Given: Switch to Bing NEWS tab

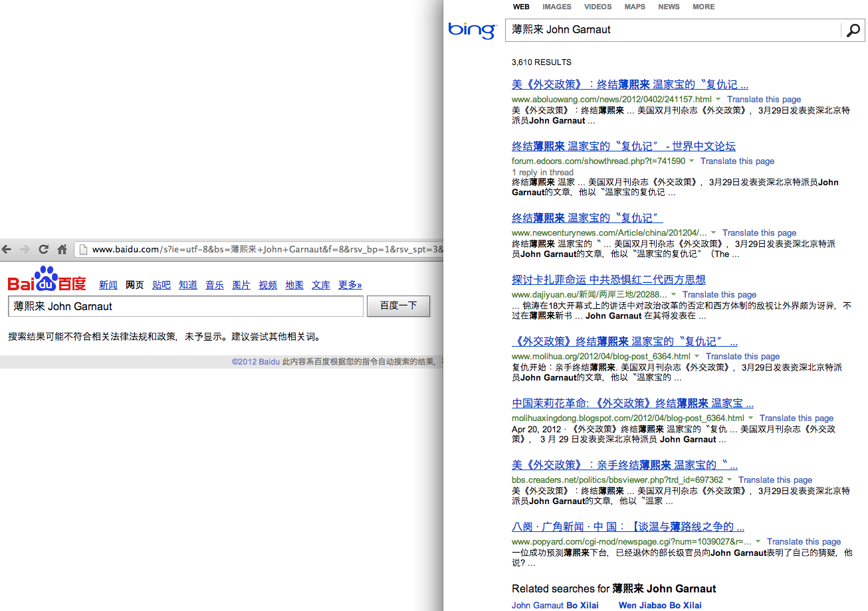Looking at the screenshot, I should [x=669, y=7].
